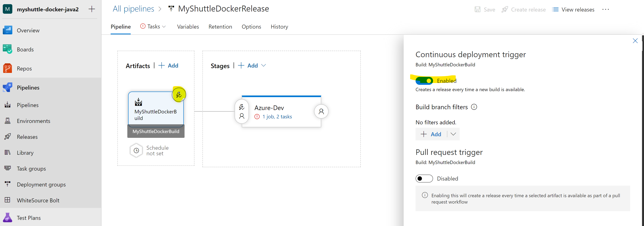Click the MyShuttleDockerRelease pipeline title
Screen dimensions: 644x226
(x=223, y=9)
